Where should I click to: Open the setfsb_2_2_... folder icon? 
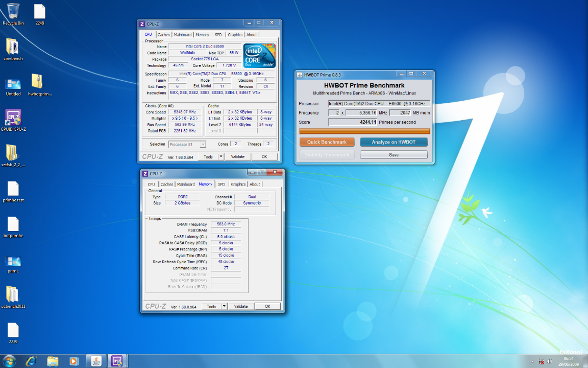(x=13, y=156)
